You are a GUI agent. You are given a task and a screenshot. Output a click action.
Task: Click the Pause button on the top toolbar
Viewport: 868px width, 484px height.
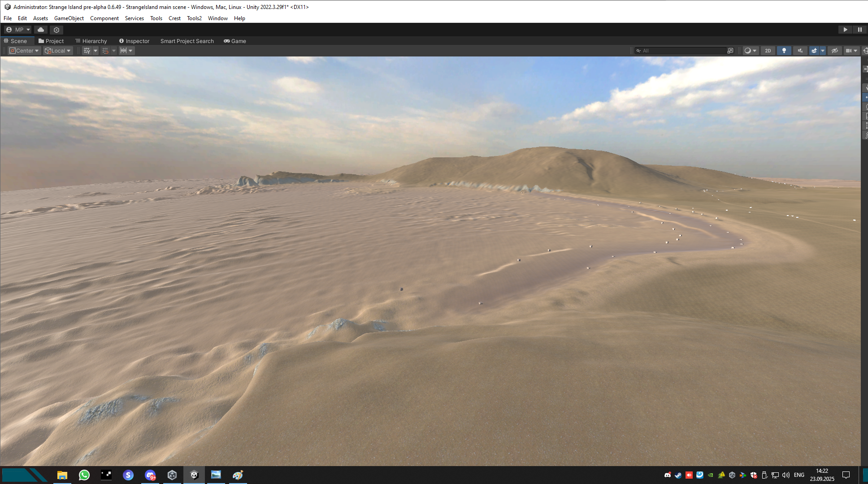(x=860, y=29)
